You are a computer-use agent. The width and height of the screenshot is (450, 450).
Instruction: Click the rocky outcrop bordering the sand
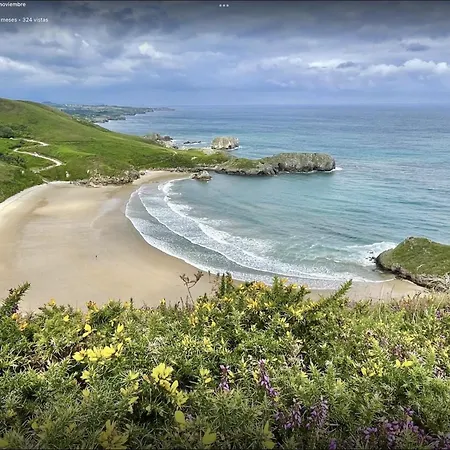point(107,178)
